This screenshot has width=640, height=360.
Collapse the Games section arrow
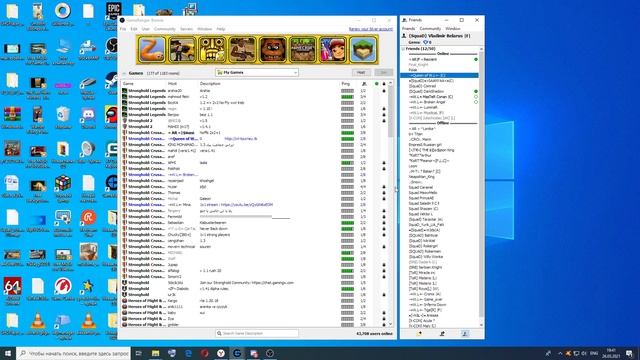[124, 73]
